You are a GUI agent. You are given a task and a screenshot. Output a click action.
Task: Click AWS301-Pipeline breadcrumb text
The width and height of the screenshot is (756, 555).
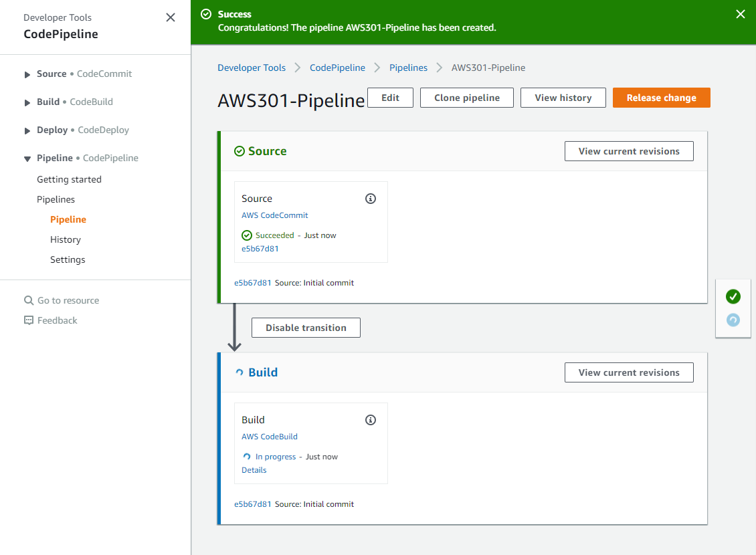(488, 68)
